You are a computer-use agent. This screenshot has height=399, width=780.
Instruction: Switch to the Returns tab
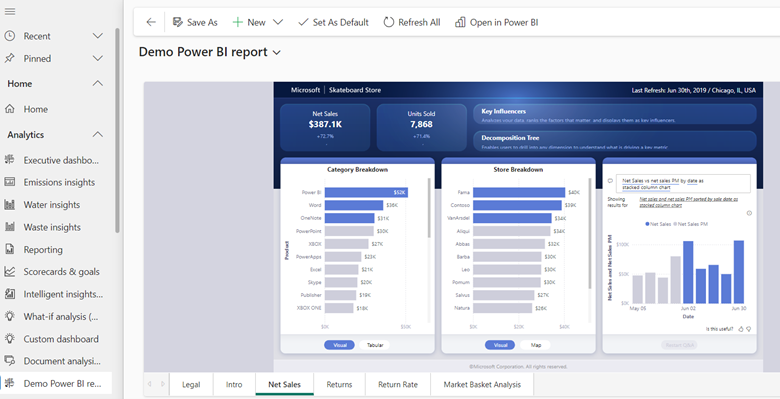click(x=339, y=385)
